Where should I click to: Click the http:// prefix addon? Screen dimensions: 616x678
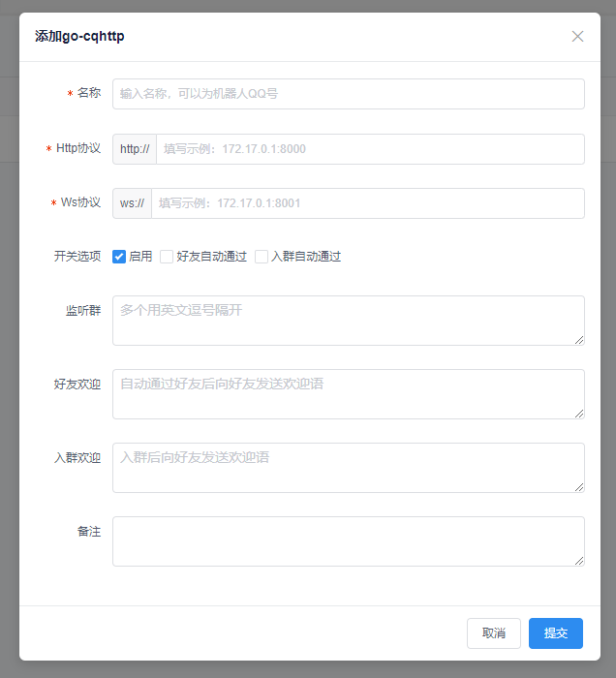point(135,149)
